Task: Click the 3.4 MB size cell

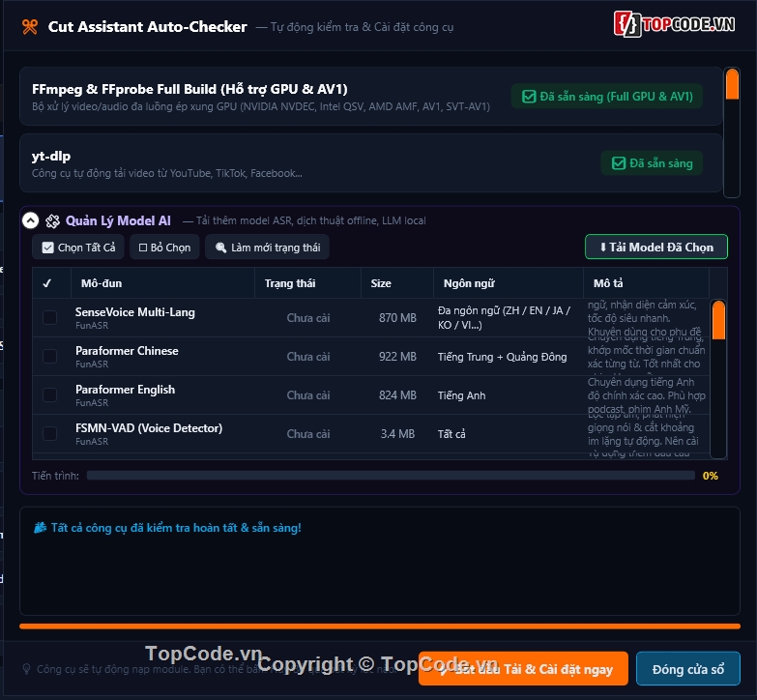Action: pos(397,433)
